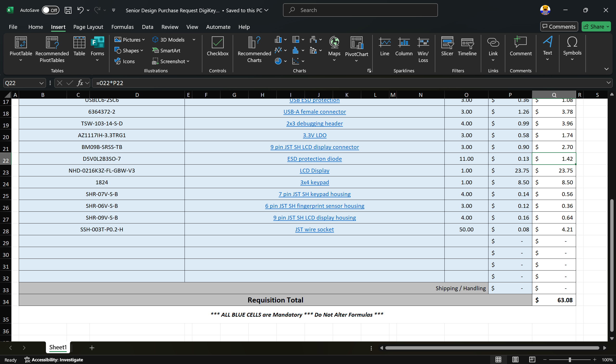Switch to the Page Layout tab
The width and height of the screenshot is (616, 364).
pyautogui.click(x=88, y=27)
